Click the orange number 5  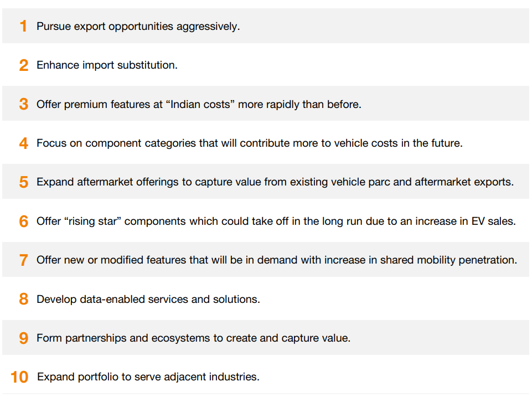click(x=24, y=182)
